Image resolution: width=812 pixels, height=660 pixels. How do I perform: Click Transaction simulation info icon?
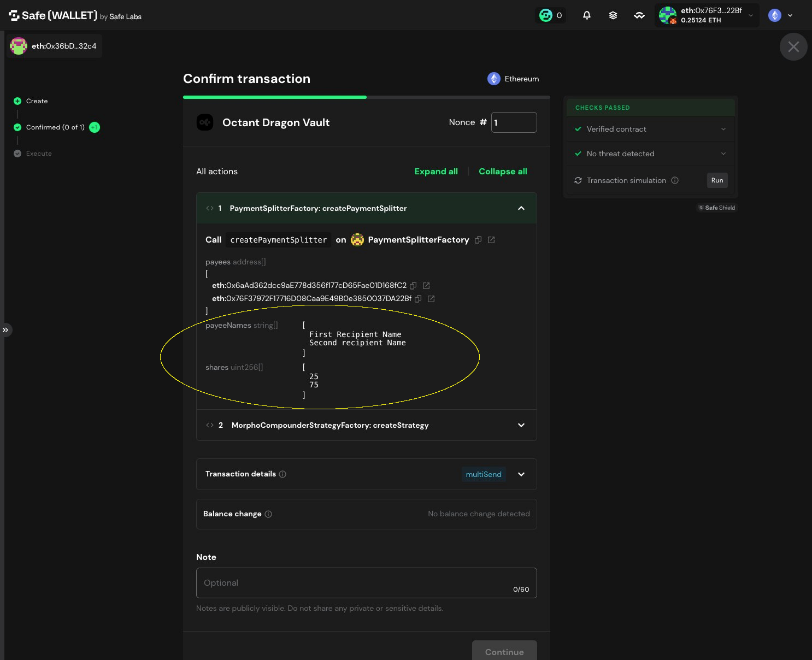pyautogui.click(x=675, y=180)
